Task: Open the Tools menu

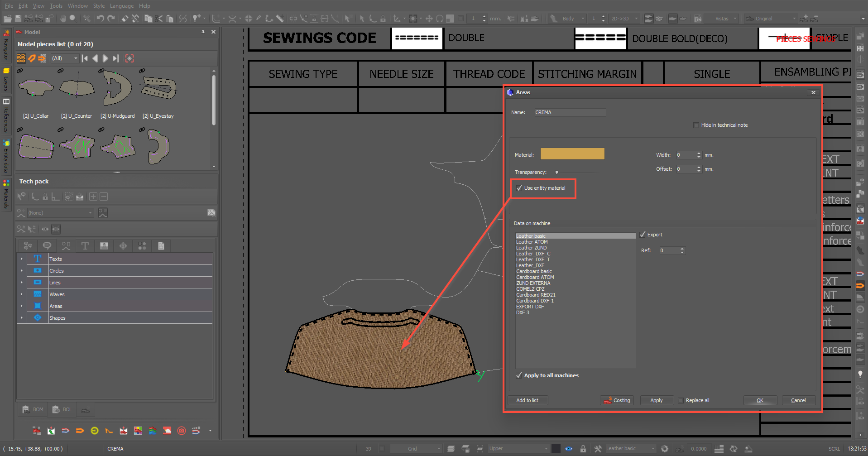Action: click(x=56, y=6)
